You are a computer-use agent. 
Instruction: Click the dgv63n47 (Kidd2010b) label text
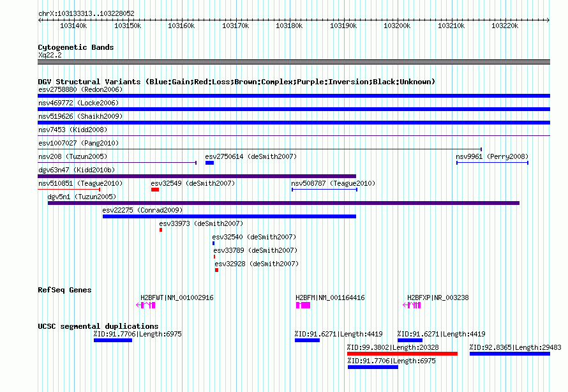[77, 170]
